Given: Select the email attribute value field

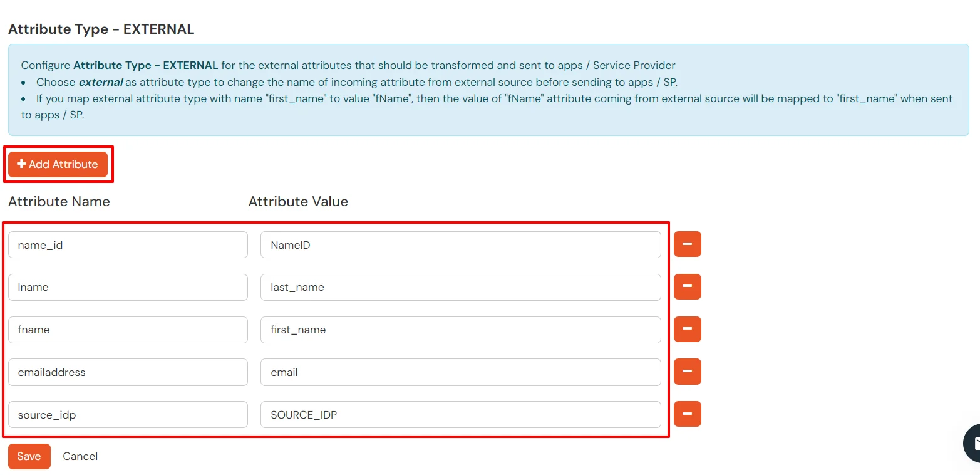Looking at the screenshot, I should (x=460, y=372).
